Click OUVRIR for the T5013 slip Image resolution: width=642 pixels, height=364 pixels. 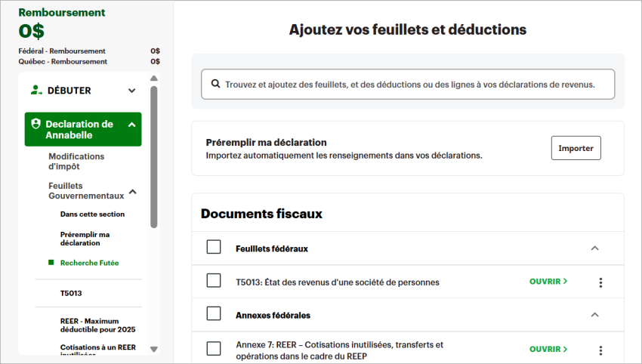(x=548, y=282)
